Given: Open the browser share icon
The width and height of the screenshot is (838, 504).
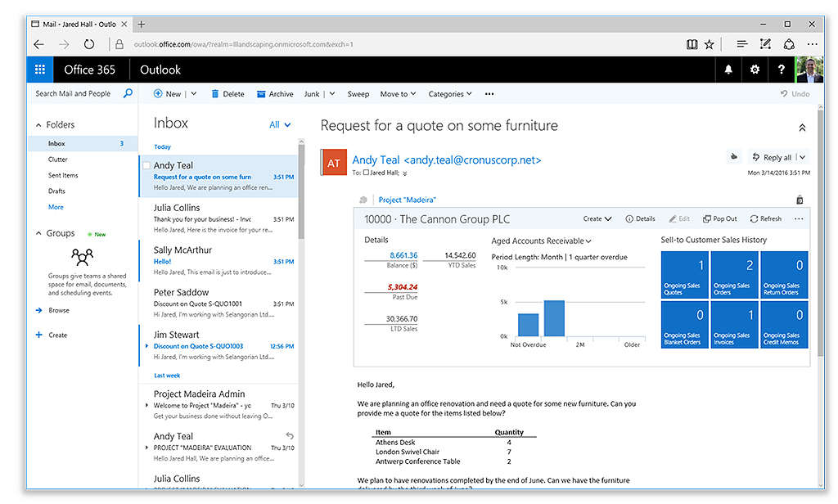Looking at the screenshot, I should click(x=789, y=44).
